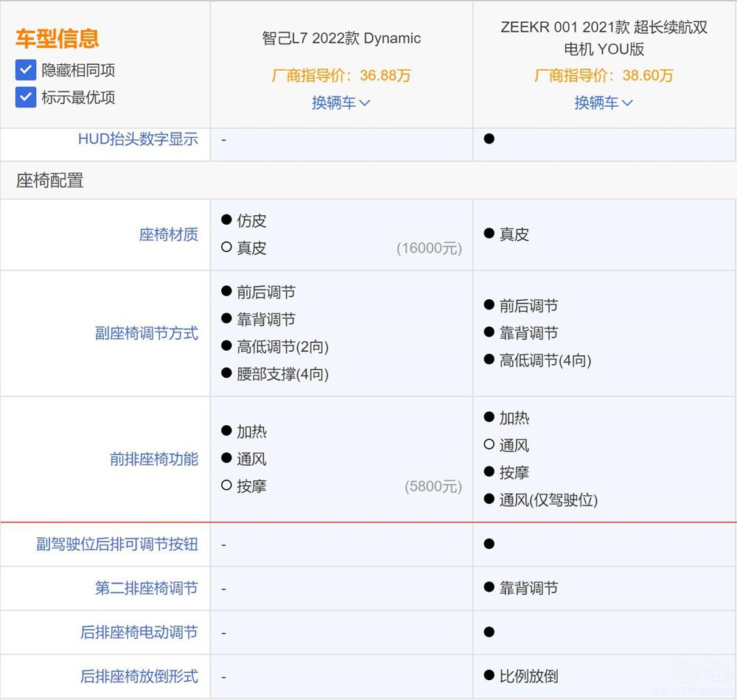
Task: Open the 第二排座椅调节 parameter link
Action: [146, 588]
